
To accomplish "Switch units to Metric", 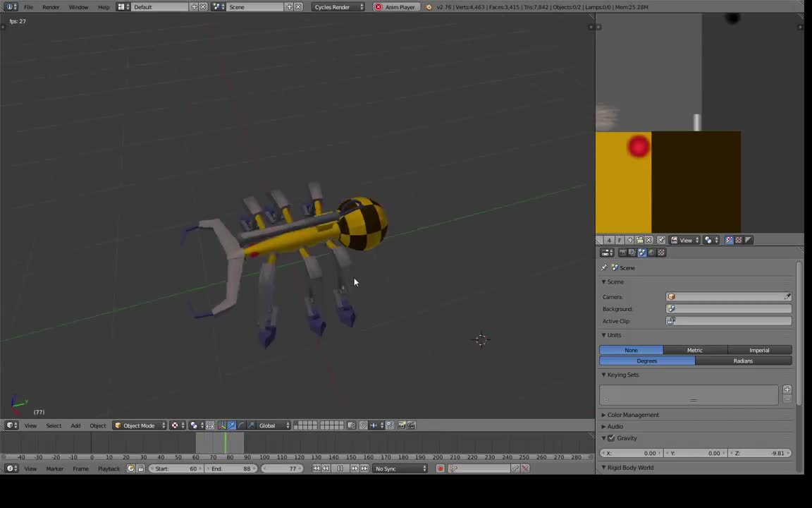I will point(695,350).
